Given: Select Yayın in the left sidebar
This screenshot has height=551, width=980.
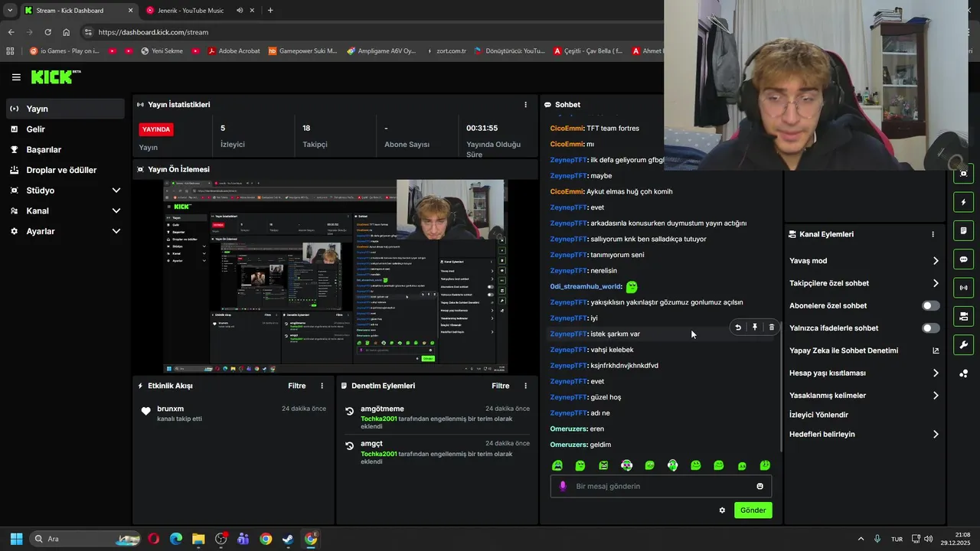Looking at the screenshot, I should 66,109.
